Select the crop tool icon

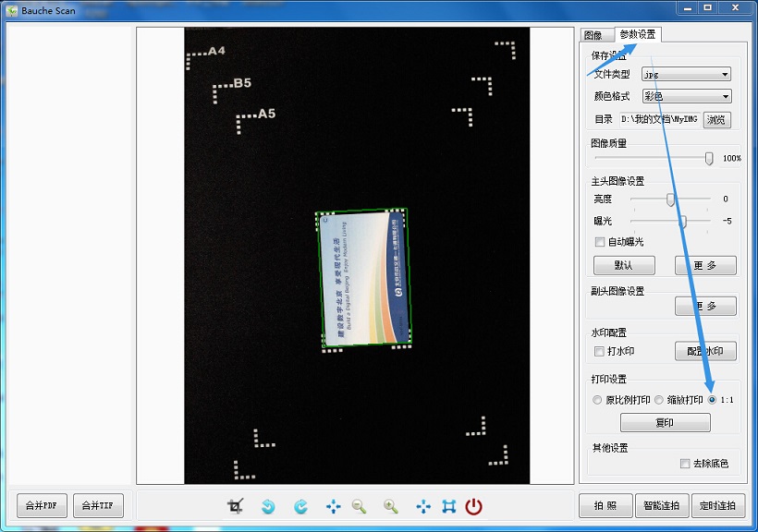point(236,506)
